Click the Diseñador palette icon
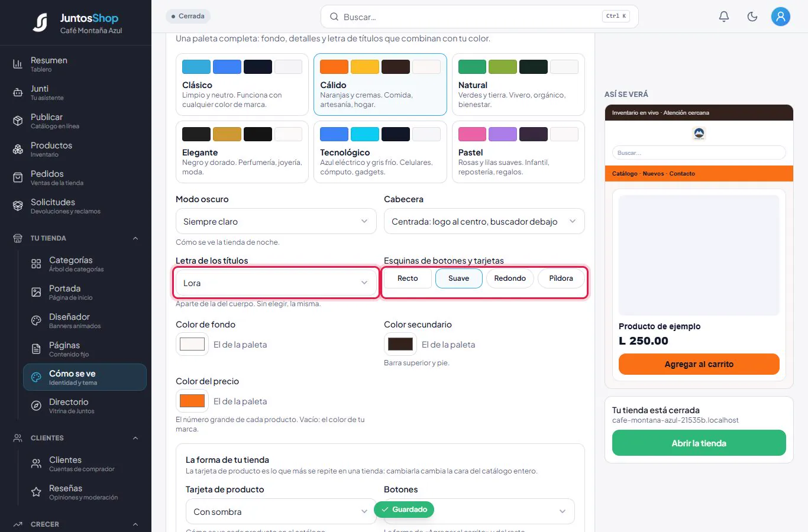The height and width of the screenshot is (532, 808). pyautogui.click(x=36, y=320)
